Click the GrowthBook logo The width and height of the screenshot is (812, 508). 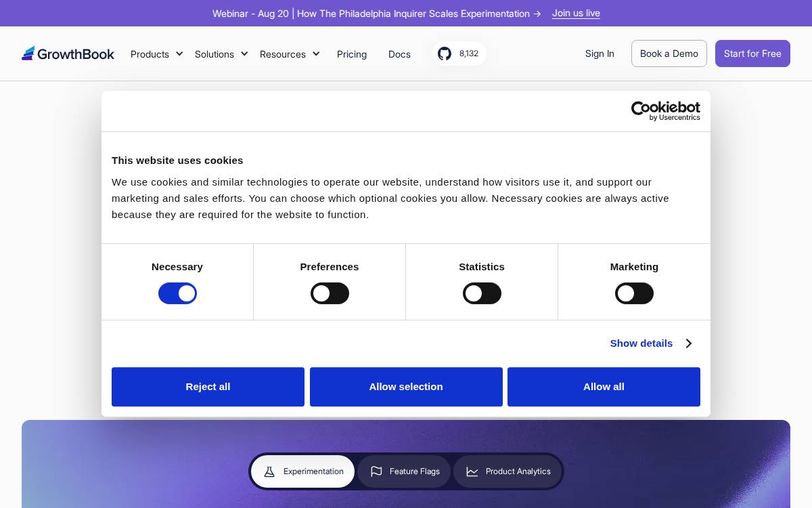[x=68, y=54]
